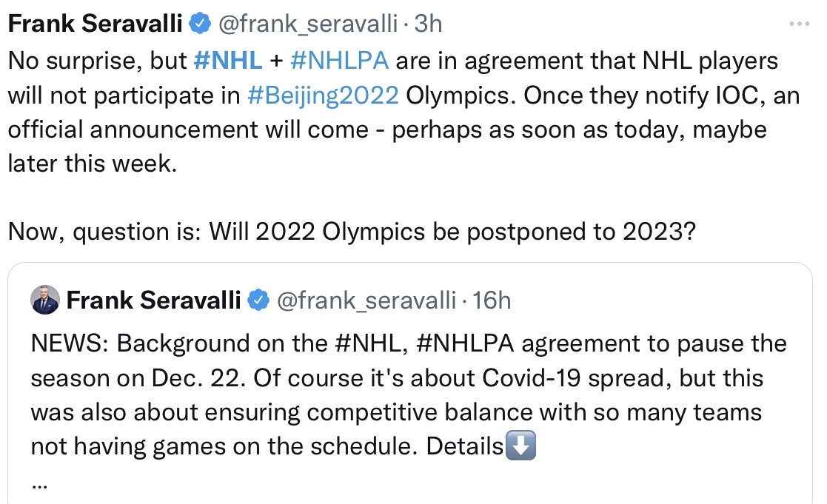Click verified badge in the quoted tweet

pyautogui.click(x=258, y=300)
